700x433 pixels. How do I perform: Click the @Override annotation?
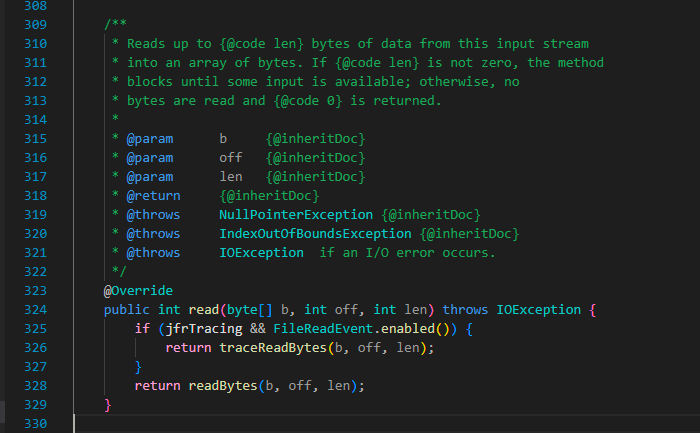(x=138, y=291)
